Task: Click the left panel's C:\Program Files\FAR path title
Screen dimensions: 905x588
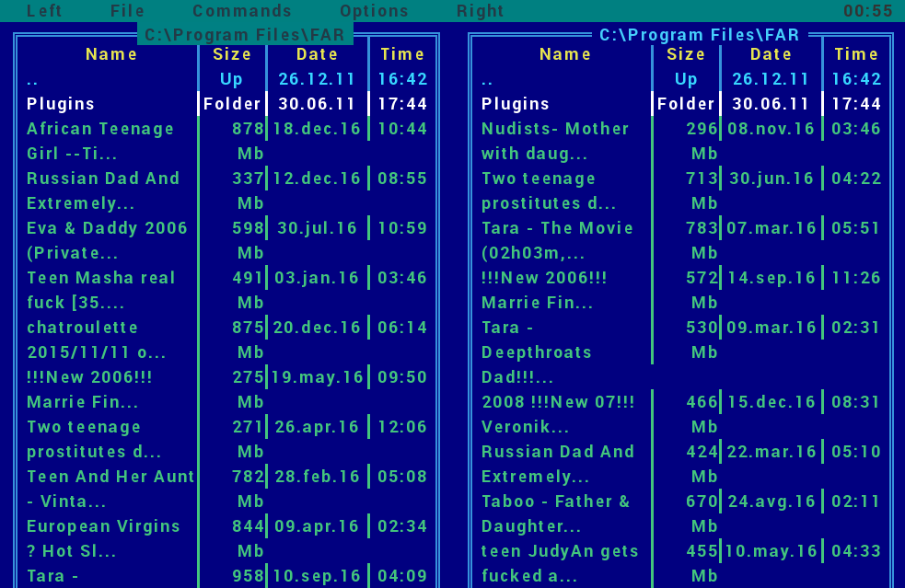Action: 245,35
